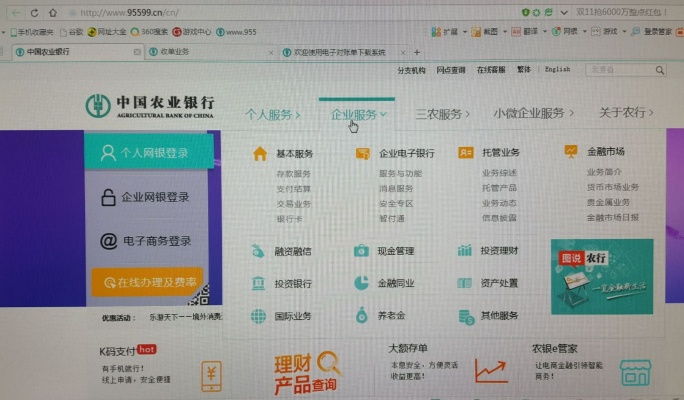
Task: Click 个人网银登录 button
Action: click(x=149, y=152)
